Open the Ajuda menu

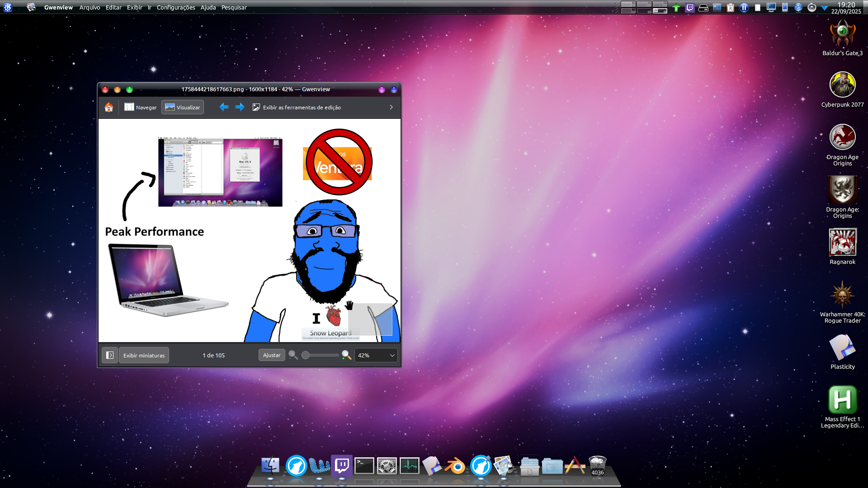pos(208,7)
